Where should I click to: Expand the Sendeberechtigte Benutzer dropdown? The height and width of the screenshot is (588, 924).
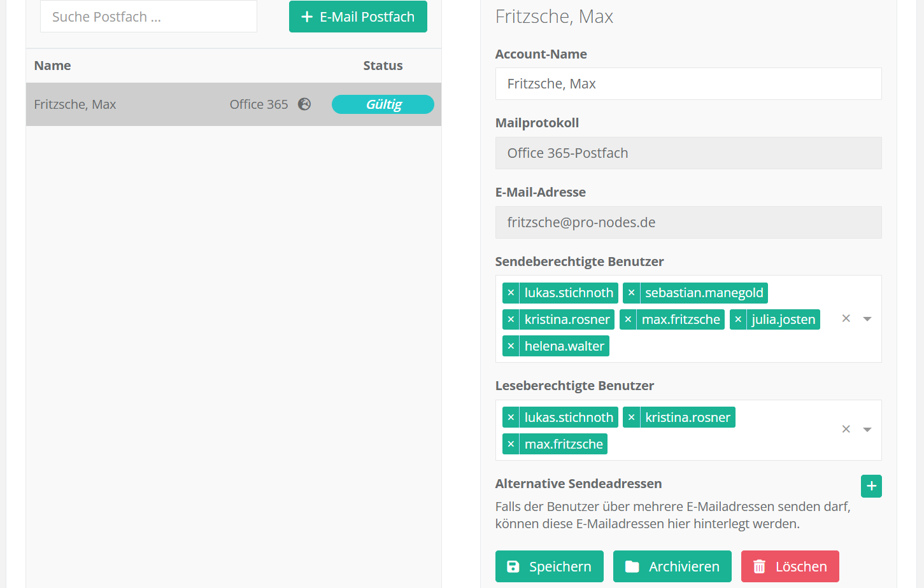[867, 319]
